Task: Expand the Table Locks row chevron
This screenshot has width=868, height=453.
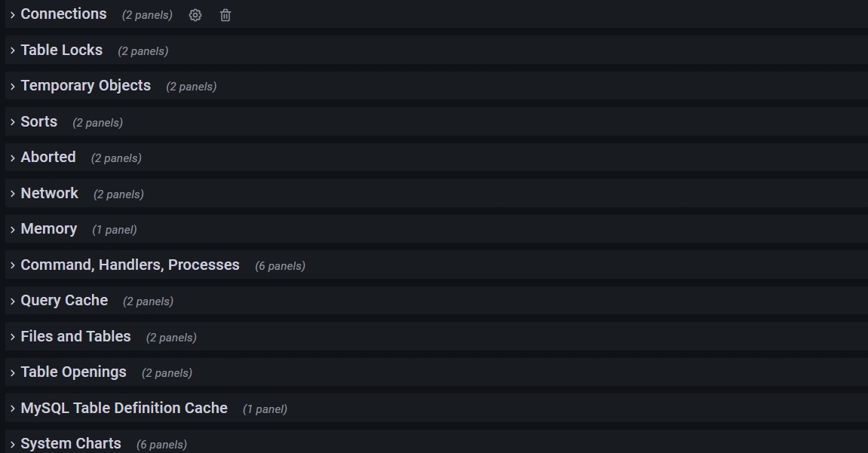Action: (x=13, y=51)
